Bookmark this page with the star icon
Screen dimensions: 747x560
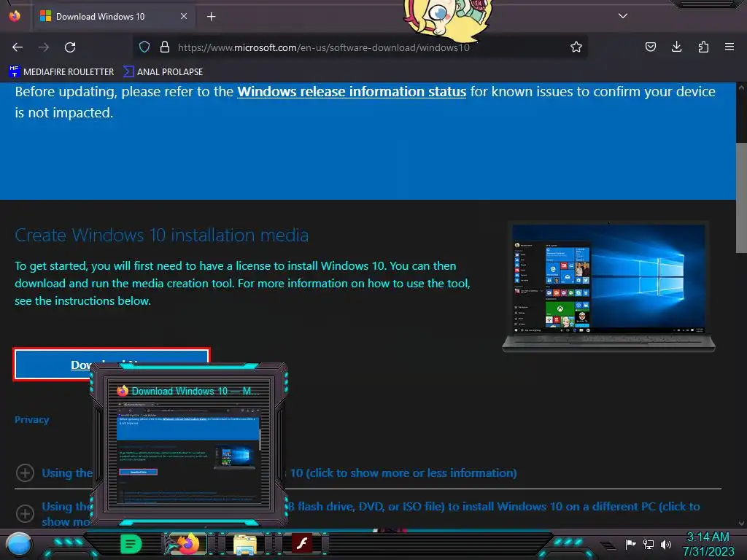click(576, 47)
